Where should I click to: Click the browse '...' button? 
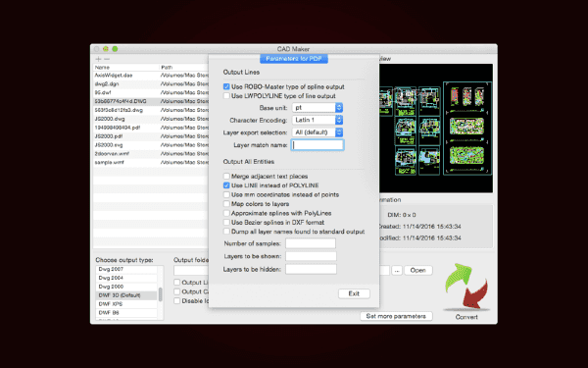pos(397,271)
